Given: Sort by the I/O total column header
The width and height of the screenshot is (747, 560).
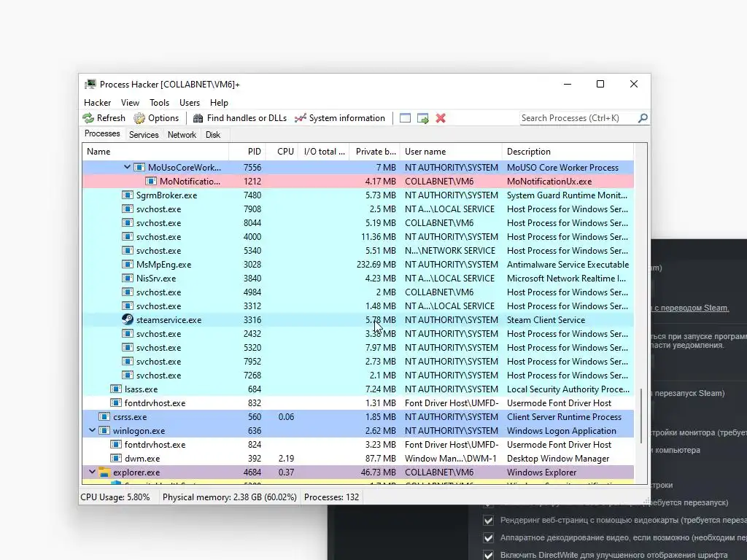Looking at the screenshot, I should coord(323,152).
